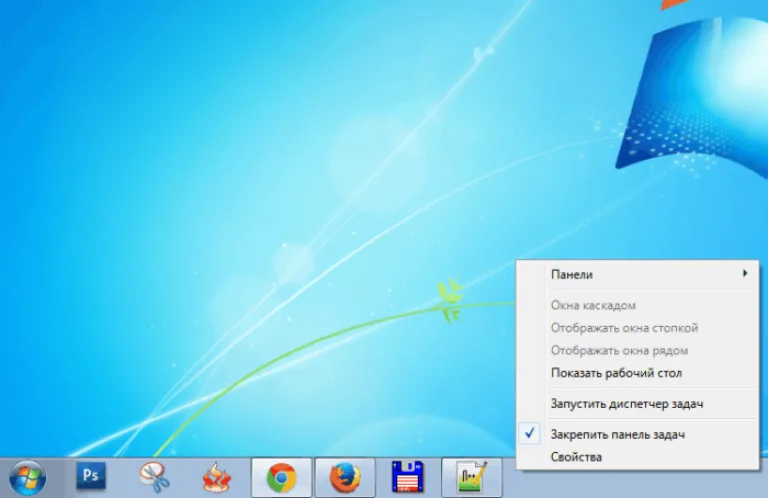The image size is (768, 498).
Task: Switch to Google Chrome in the taskbar
Action: 282,477
